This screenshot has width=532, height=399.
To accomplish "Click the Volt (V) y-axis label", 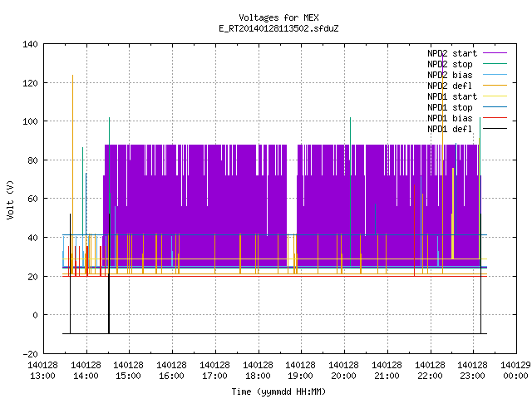I will pyautogui.click(x=10, y=199).
